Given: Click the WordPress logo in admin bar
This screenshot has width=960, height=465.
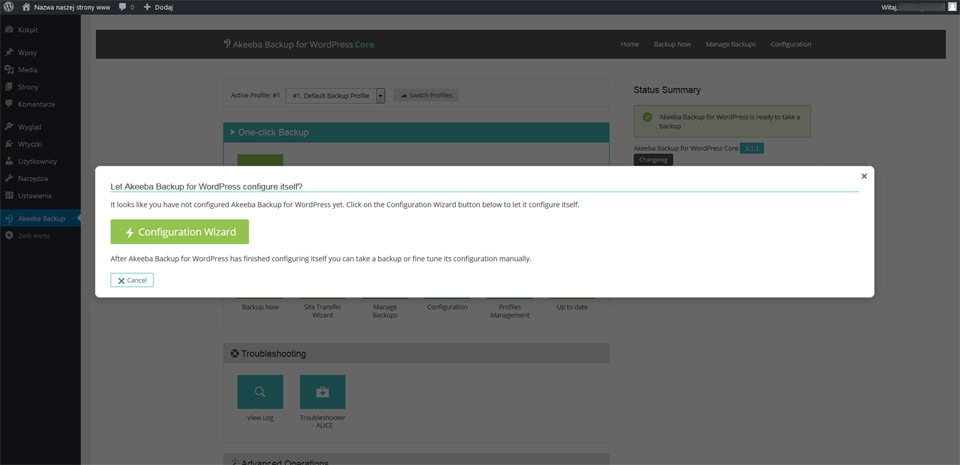Looking at the screenshot, I should (x=9, y=7).
